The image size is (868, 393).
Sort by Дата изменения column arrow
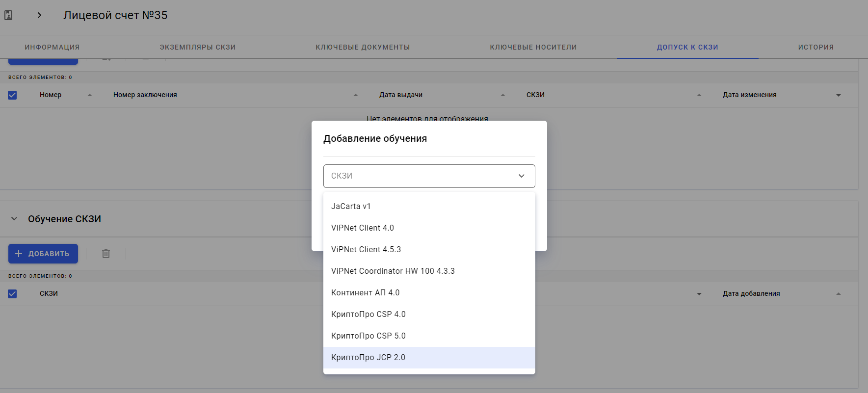[839, 95]
